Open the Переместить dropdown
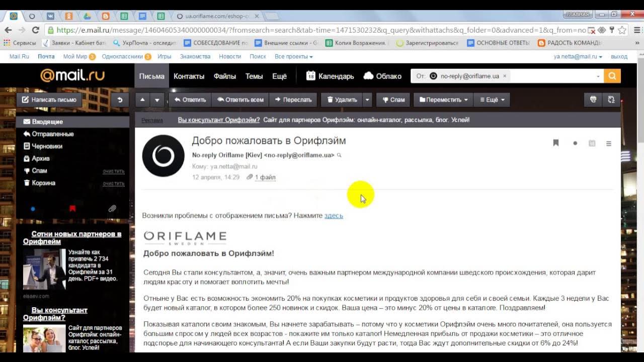Viewport: 644px width, 362px height. (443, 100)
